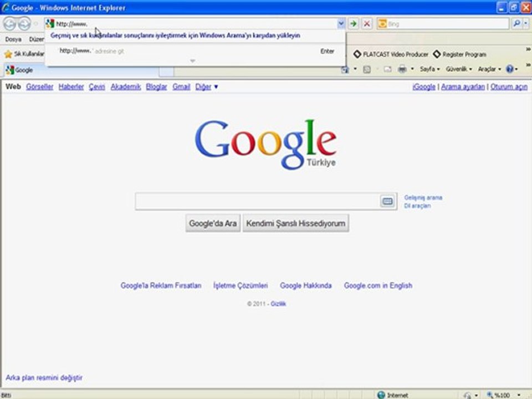The width and height of the screenshot is (532, 399).
Task: Click the green Go arrow button
Action: click(353, 24)
